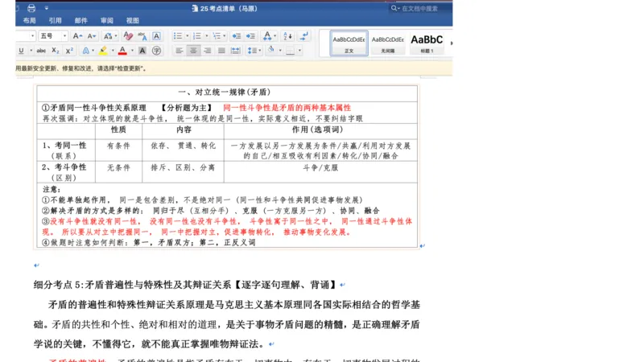Align the paragraph right
644x362 pixels.
point(208,51)
